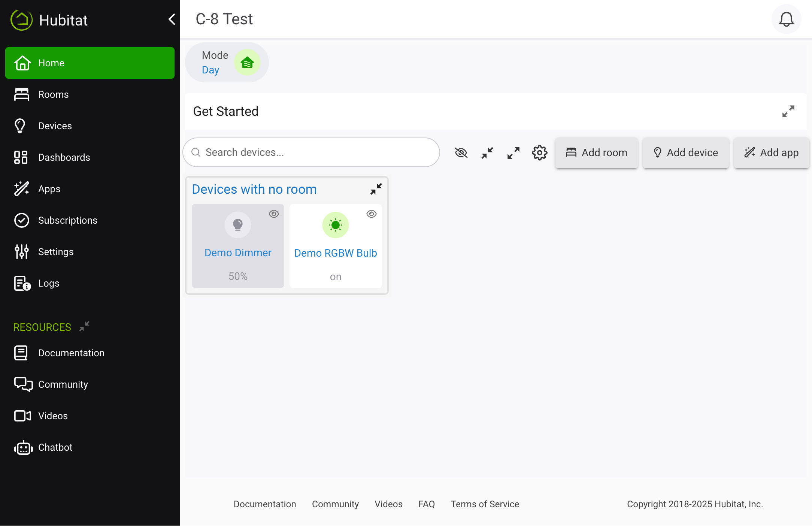
Task: Open the home page settings gear
Action: [x=540, y=153]
